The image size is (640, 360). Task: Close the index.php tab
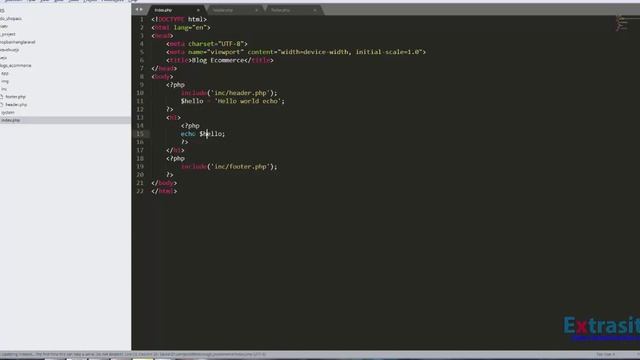[198, 10]
